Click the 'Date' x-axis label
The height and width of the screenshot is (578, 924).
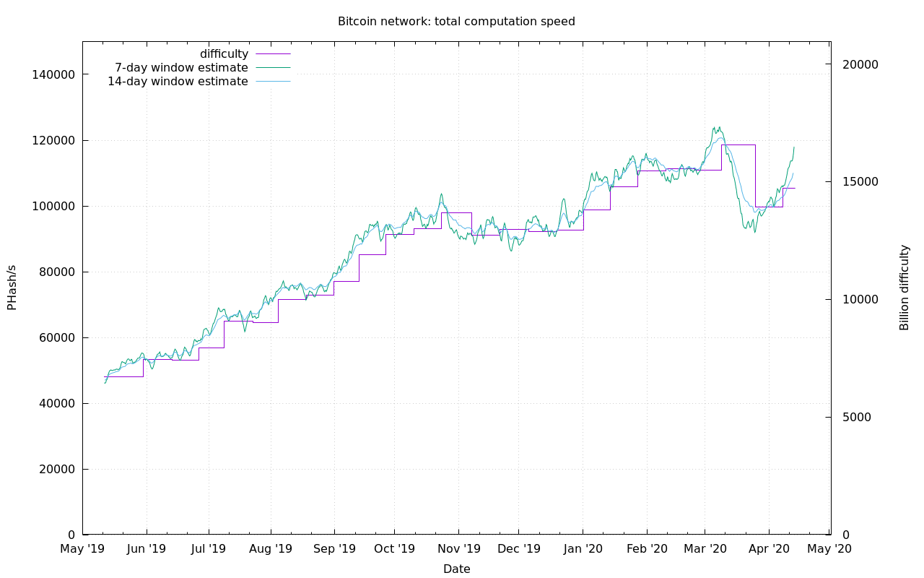(x=456, y=569)
